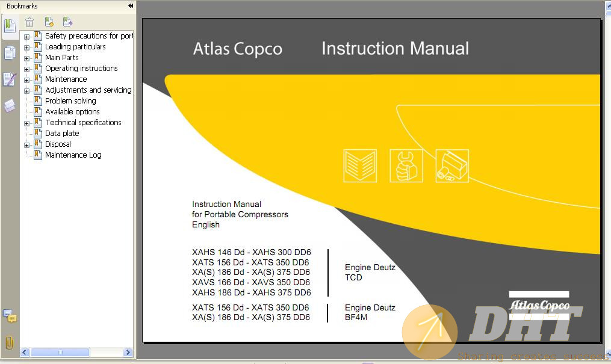The width and height of the screenshot is (611, 364).
Task: Create a new bookmark icon
Action: click(x=49, y=22)
